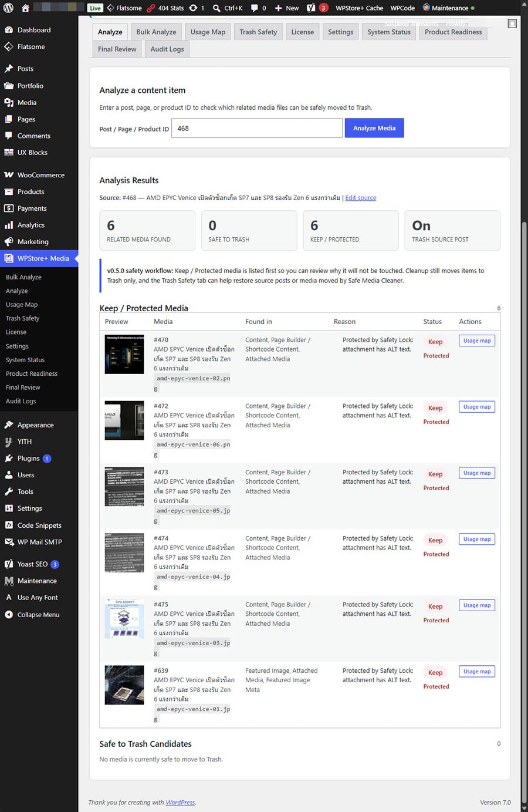
Task: Open Yoast notifications in admin bar
Action: [x=317, y=8]
